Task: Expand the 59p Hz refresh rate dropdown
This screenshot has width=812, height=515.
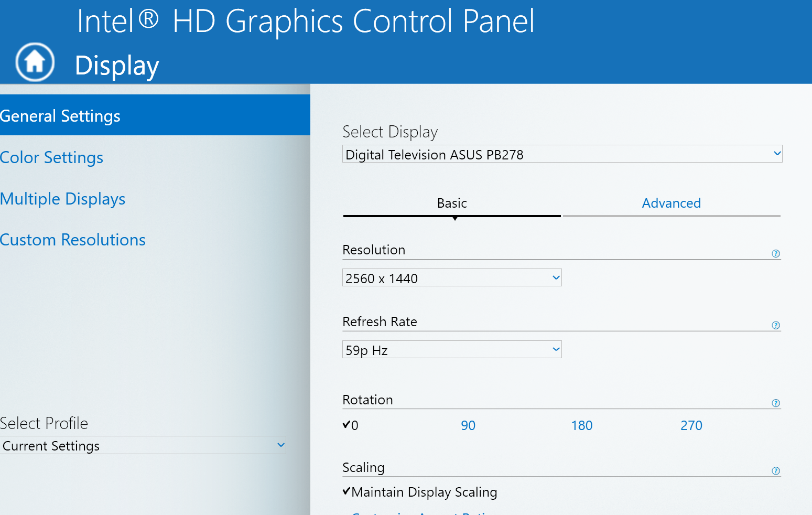Action: tap(452, 349)
